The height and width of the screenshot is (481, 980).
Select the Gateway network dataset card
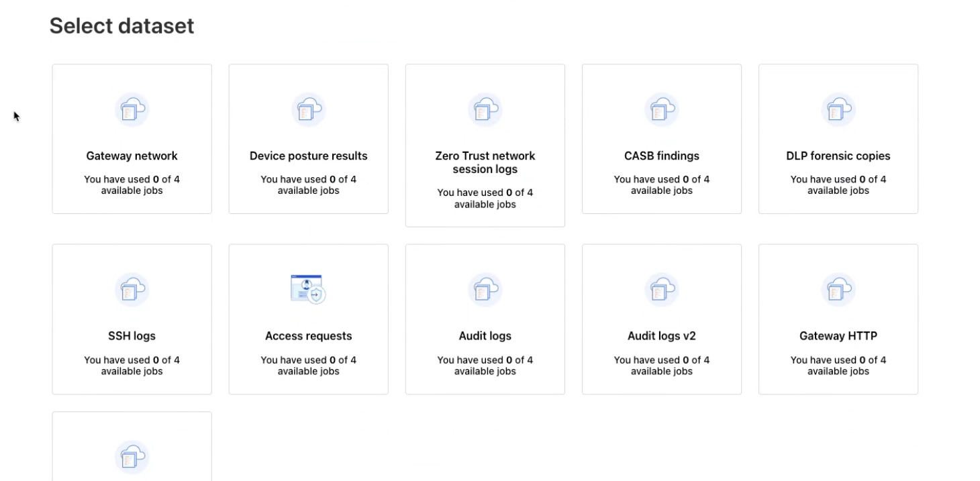(x=132, y=138)
